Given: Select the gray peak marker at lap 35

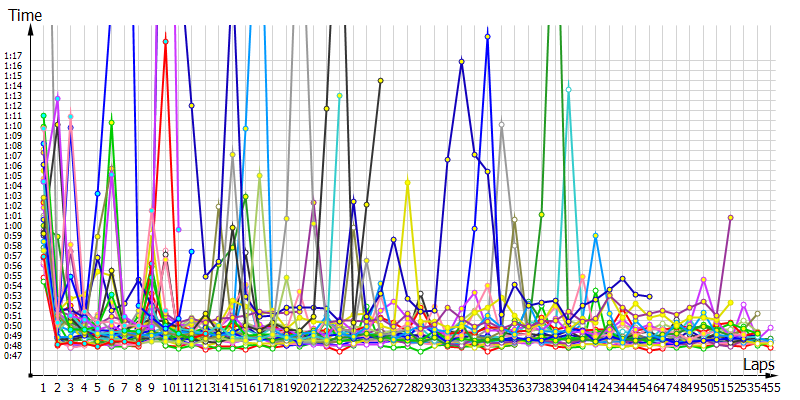Looking at the screenshot, I should tap(501, 124).
